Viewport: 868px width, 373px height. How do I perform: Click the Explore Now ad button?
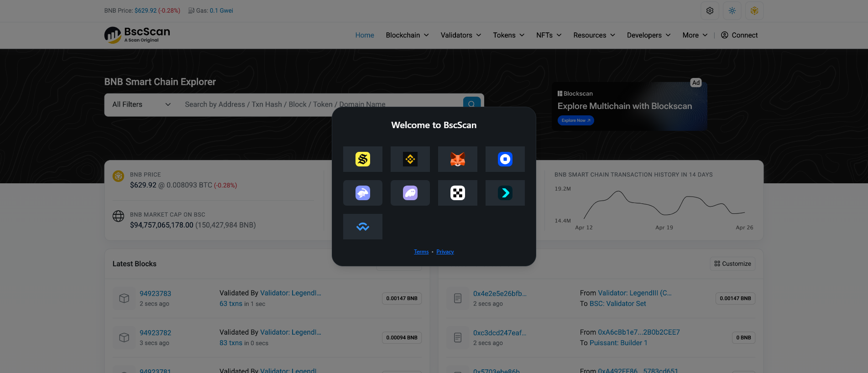coord(576,120)
